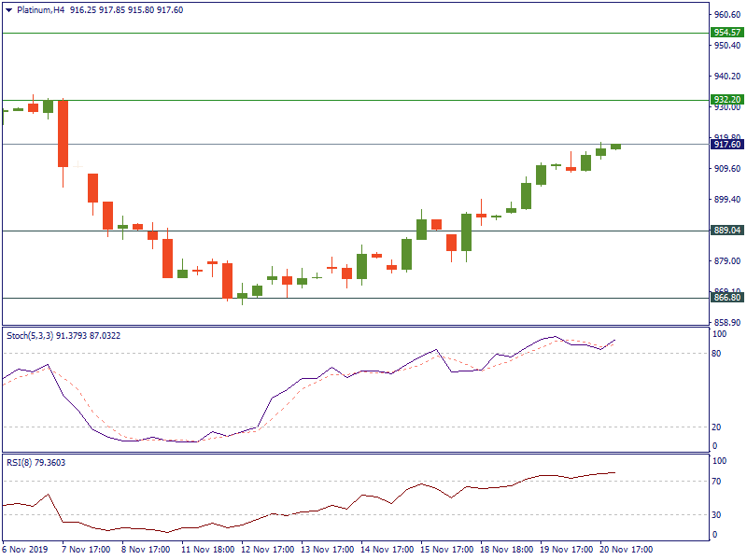The height and width of the screenshot is (560, 747).
Task: Click the Stoch(5,3,3) indicator label
Action: [x=32, y=335]
